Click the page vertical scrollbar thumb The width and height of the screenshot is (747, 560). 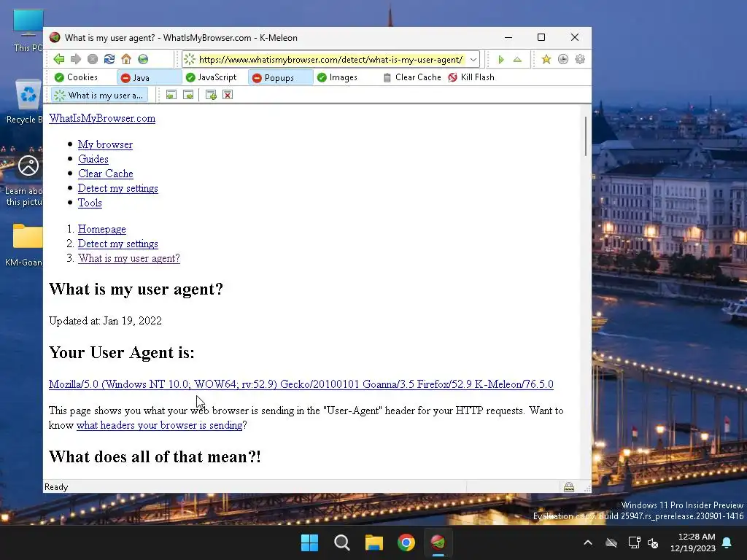coord(586,136)
